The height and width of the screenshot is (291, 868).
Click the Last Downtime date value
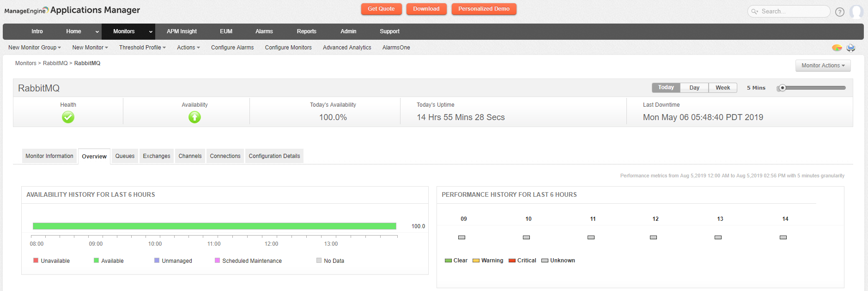tap(703, 117)
